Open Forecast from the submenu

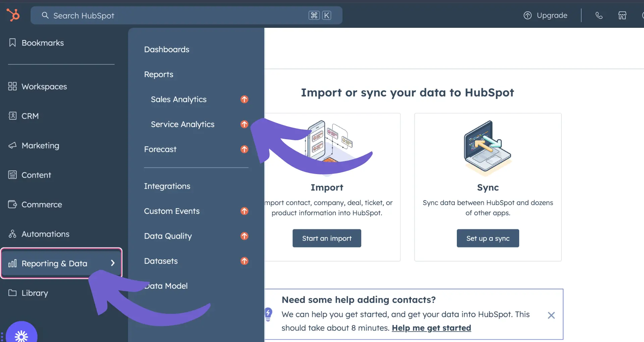coord(160,149)
